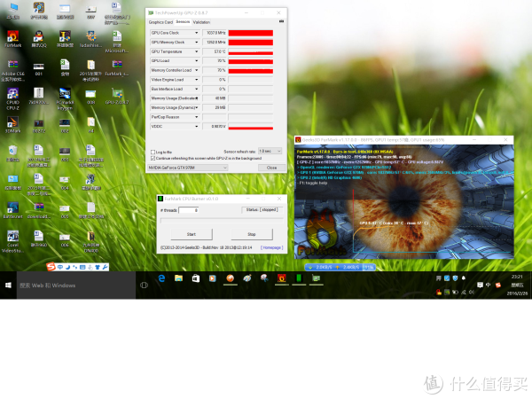Open the Recycle Bin on the desktop
532x399 pixels.
pyautogui.click(x=13, y=153)
